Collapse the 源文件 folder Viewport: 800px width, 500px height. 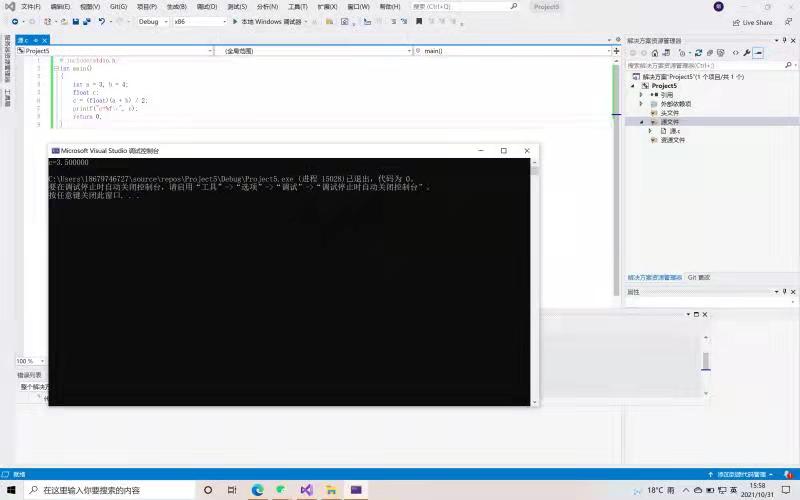(x=642, y=122)
